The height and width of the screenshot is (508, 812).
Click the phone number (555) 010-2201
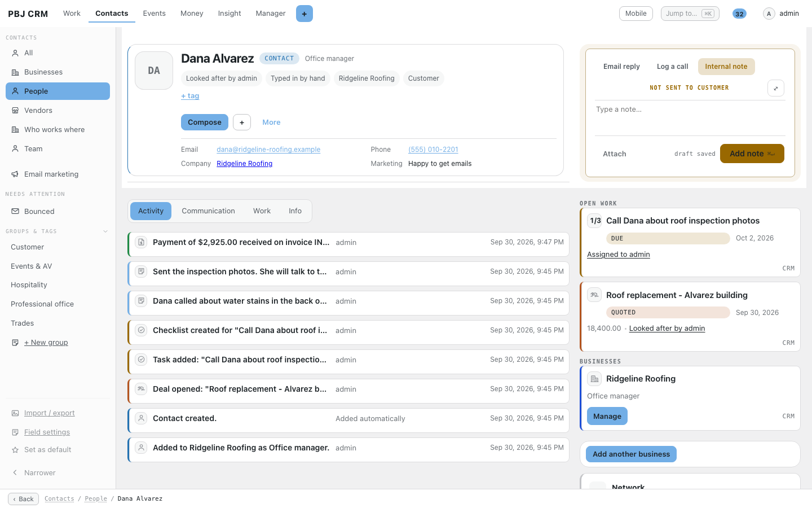(433, 150)
